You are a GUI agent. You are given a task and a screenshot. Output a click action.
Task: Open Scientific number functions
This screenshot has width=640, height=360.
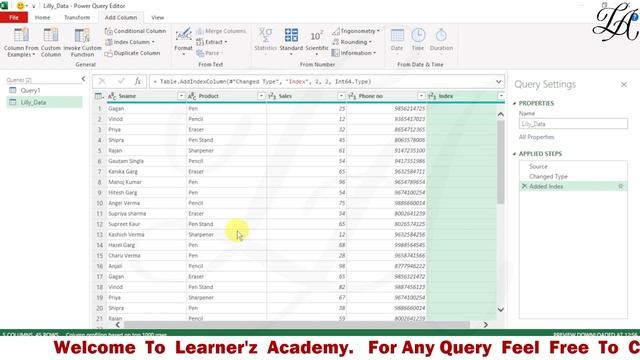tap(317, 42)
